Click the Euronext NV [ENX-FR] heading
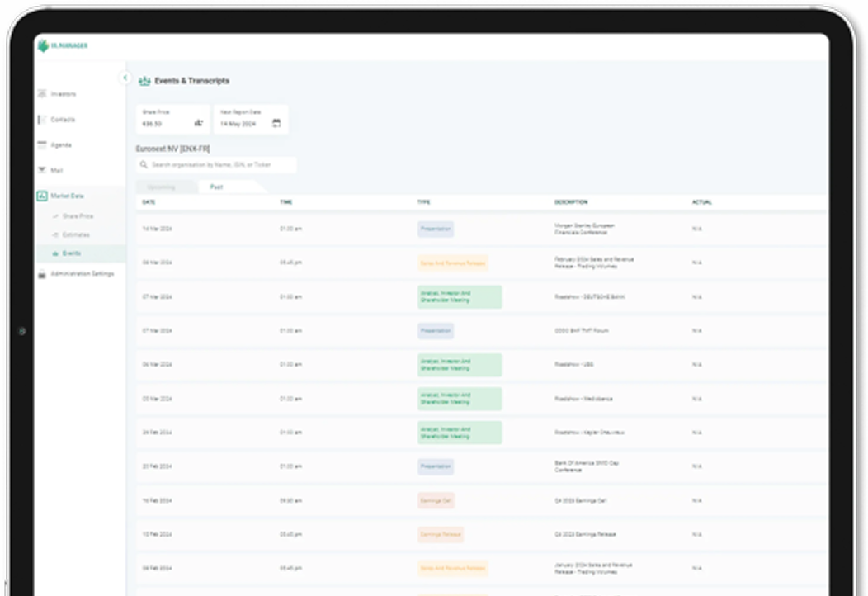The image size is (868, 596). click(172, 149)
